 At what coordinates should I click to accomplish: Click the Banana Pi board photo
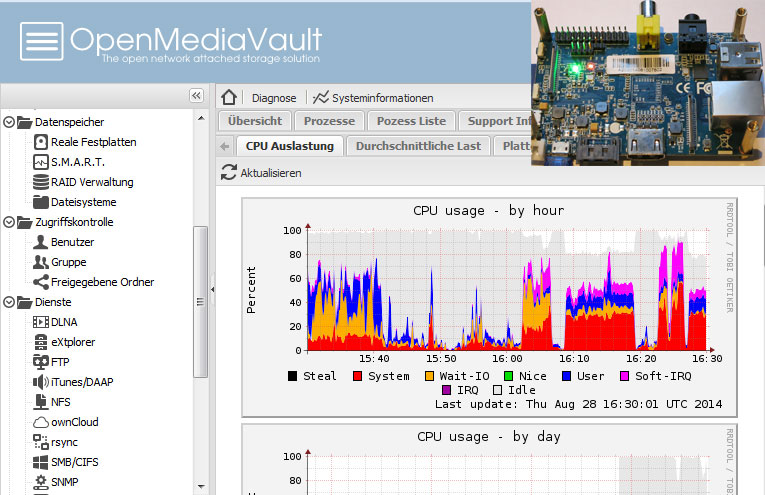click(x=648, y=83)
